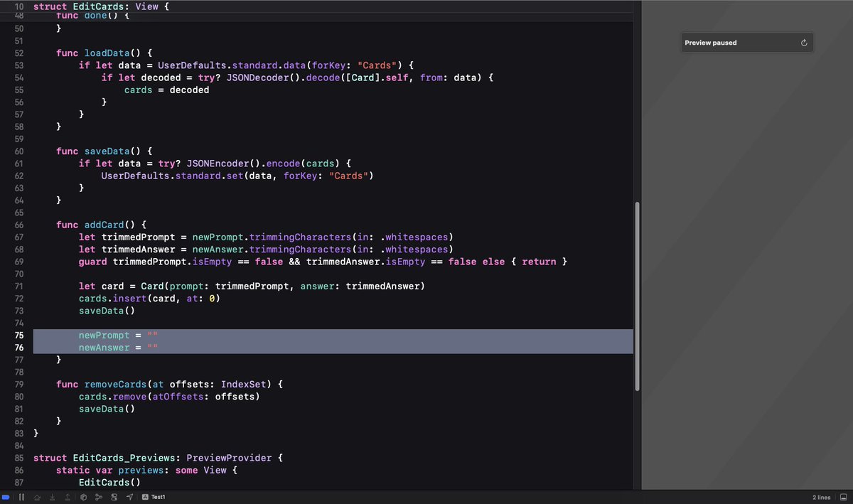The height and width of the screenshot is (504, 853).
Task: Open the Debug Memory Graph icon
Action: [99, 497]
